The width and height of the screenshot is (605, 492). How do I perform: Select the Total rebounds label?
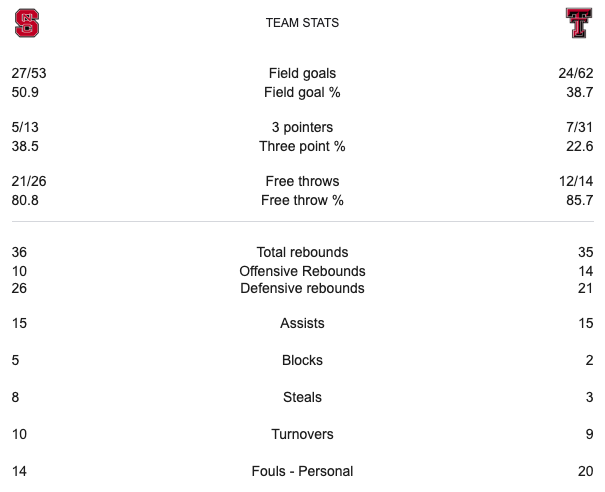click(x=302, y=252)
